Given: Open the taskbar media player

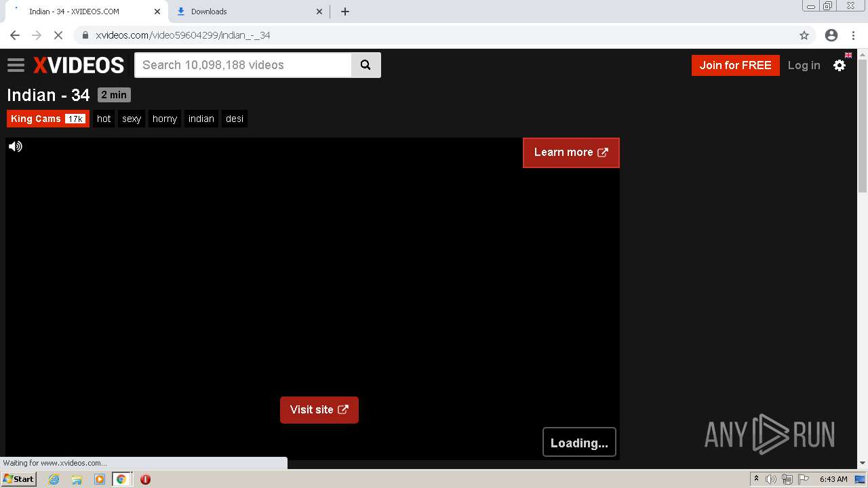Looking at the screenshot, I should pos(100,479).
